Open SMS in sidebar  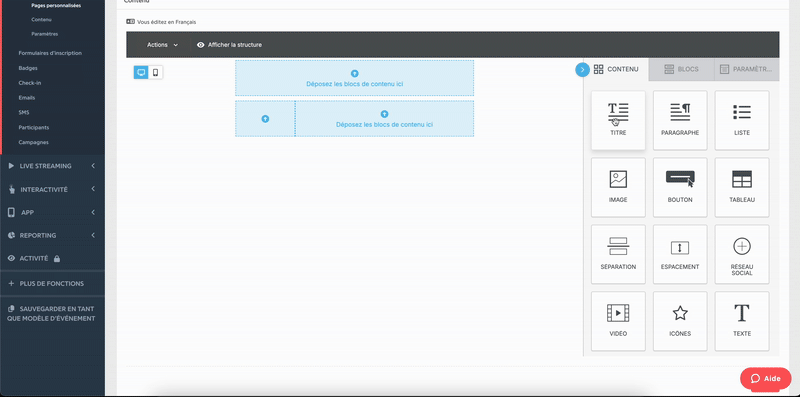coord(23,112)
